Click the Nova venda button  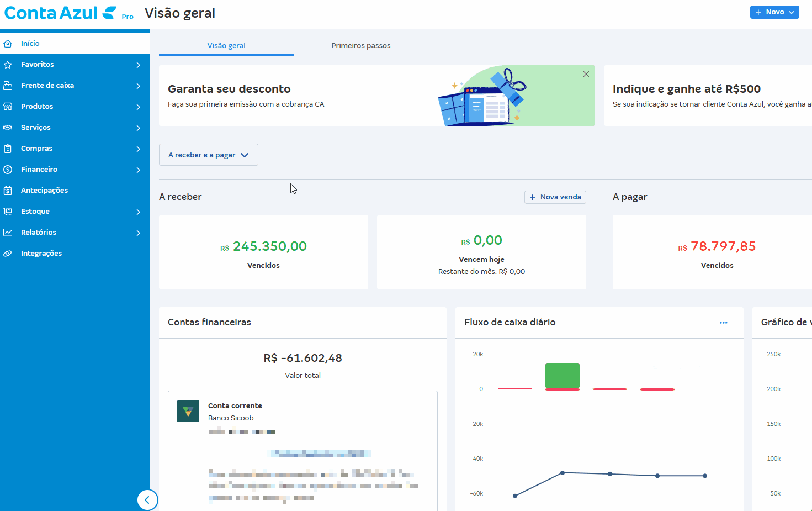[x=555, y=197]
